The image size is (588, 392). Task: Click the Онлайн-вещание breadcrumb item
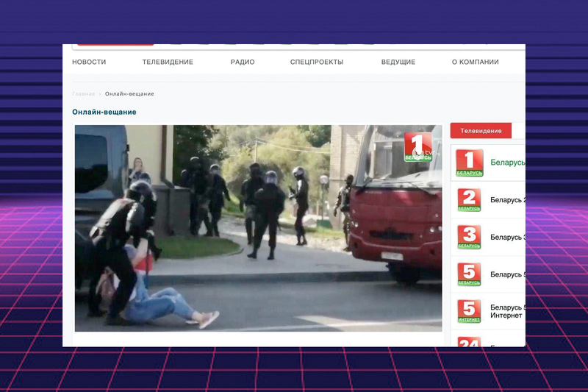[x=129, y=94]
